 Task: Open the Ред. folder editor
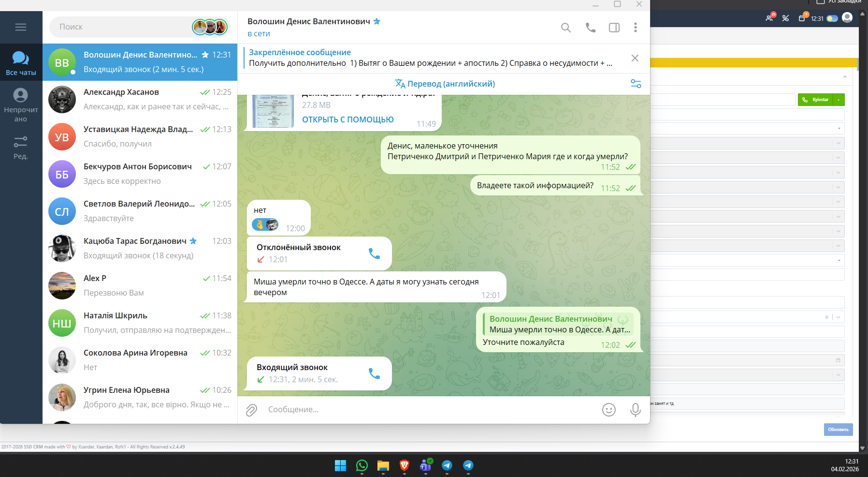click(21, 148)
